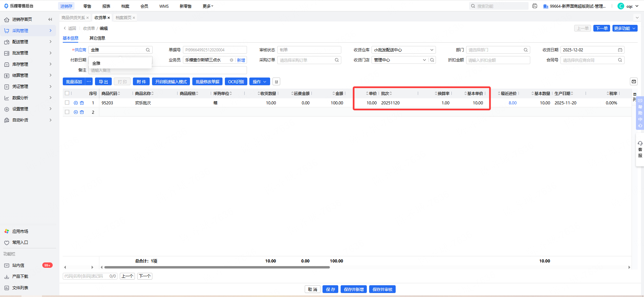644x297 pixels.
Task: Click the 批量添加 button
Action: click(74, 82)
